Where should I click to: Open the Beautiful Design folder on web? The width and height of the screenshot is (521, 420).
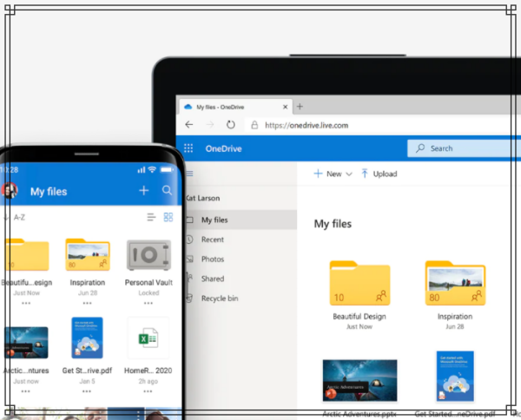tap(359, 283)
